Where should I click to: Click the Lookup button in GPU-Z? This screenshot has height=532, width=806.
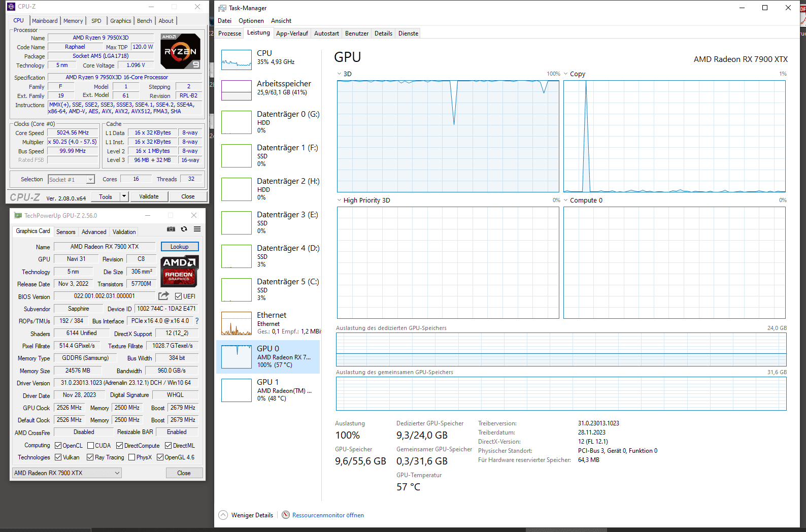click(x=180, y=247)
